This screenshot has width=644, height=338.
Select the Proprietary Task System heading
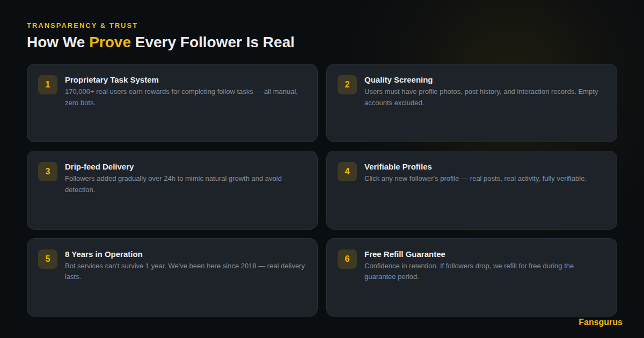coord(112,80)
